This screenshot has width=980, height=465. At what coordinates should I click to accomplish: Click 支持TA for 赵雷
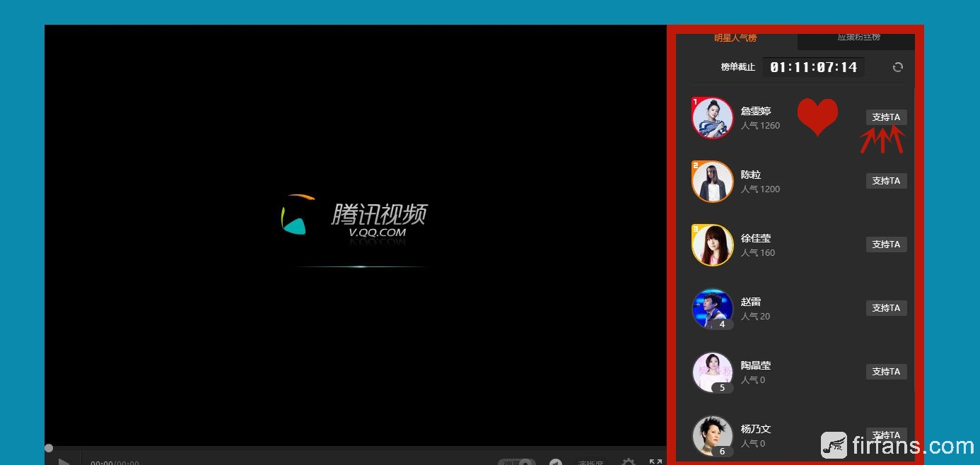[x=886, y=308]
